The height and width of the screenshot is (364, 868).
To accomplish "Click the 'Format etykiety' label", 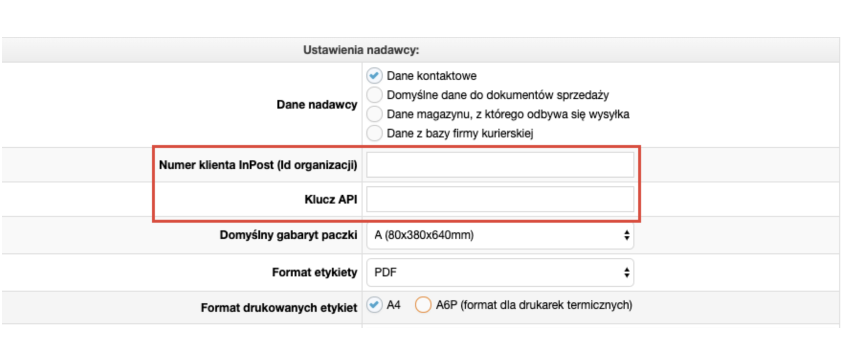I will coord(315,272).
